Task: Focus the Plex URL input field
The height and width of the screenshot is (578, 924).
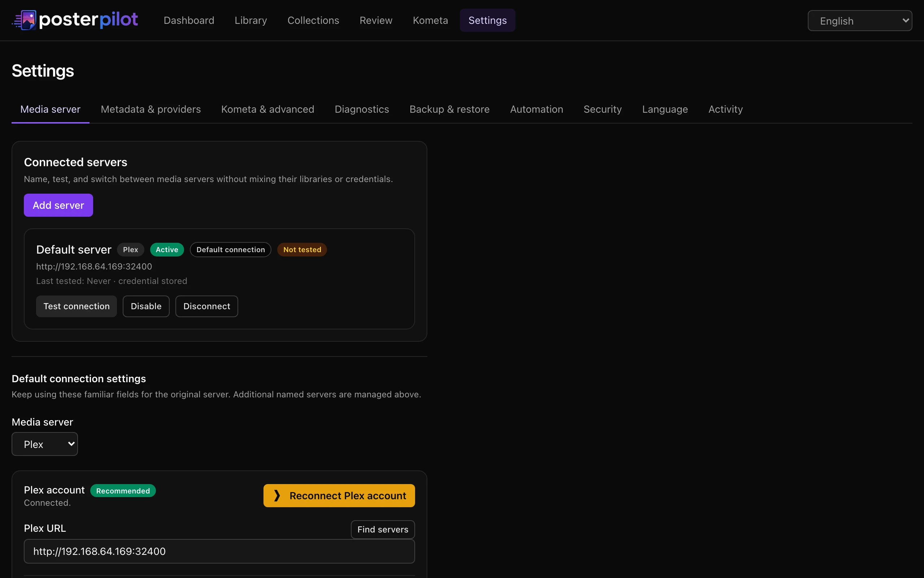Action: pyautogui.click(x=219, y=551)
